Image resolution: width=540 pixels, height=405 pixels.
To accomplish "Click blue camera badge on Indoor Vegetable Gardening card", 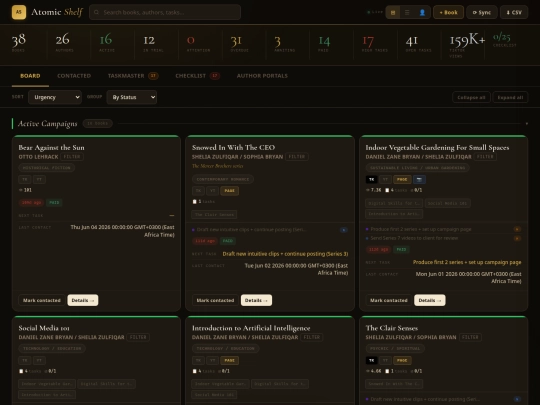I will tap(419, 179).
